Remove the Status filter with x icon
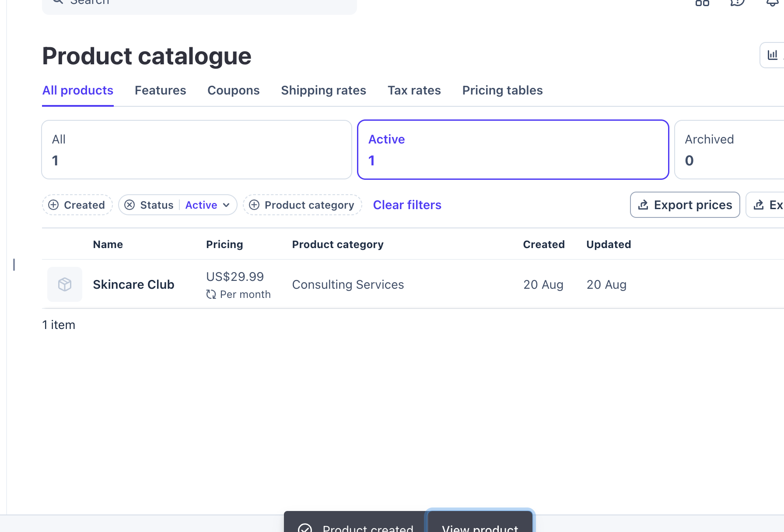This screenshot has height=532, width=784. (x=129, y=205)
